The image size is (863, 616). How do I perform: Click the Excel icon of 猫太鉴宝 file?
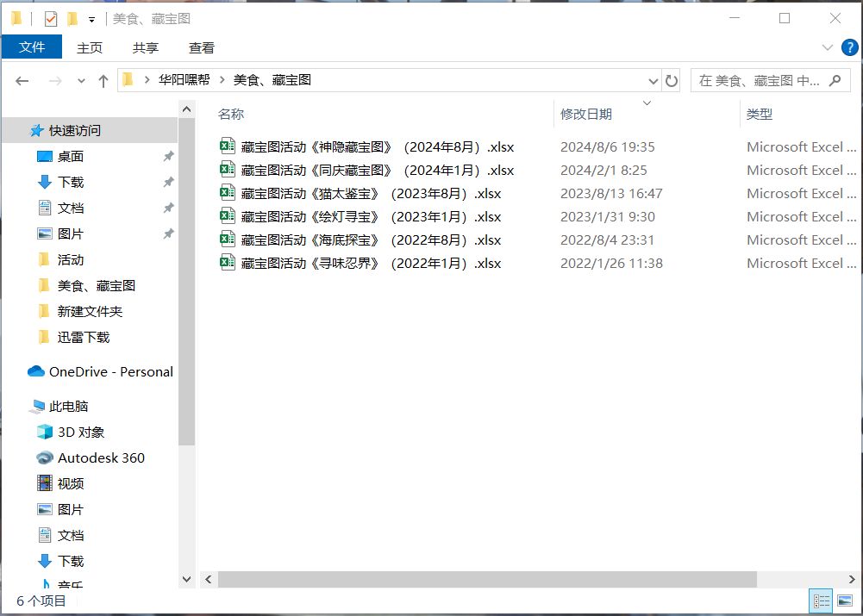click(228, 192)
